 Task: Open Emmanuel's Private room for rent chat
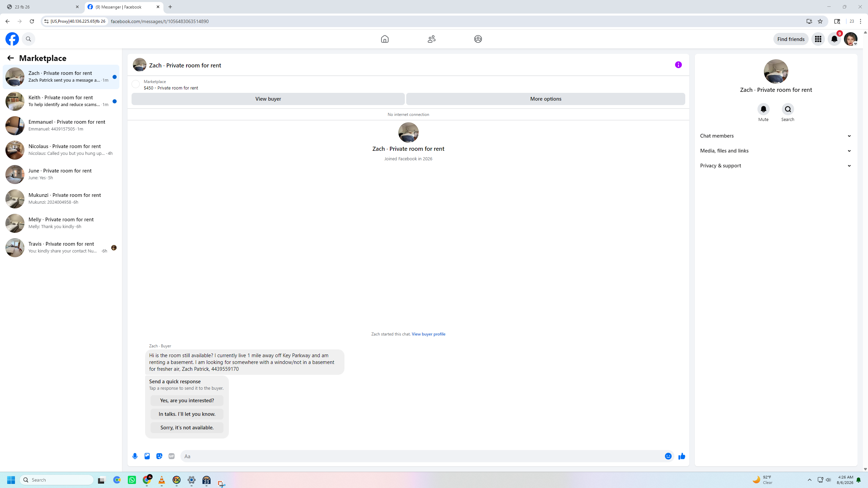61,125
